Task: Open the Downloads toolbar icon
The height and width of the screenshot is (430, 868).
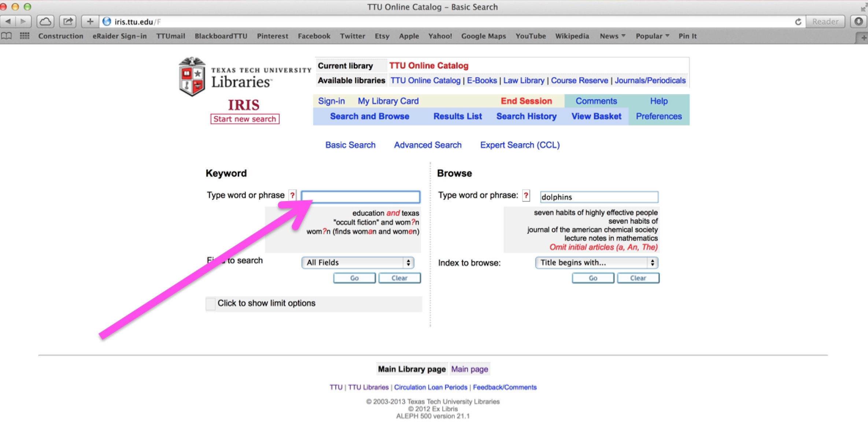Action: click(858, 22)
